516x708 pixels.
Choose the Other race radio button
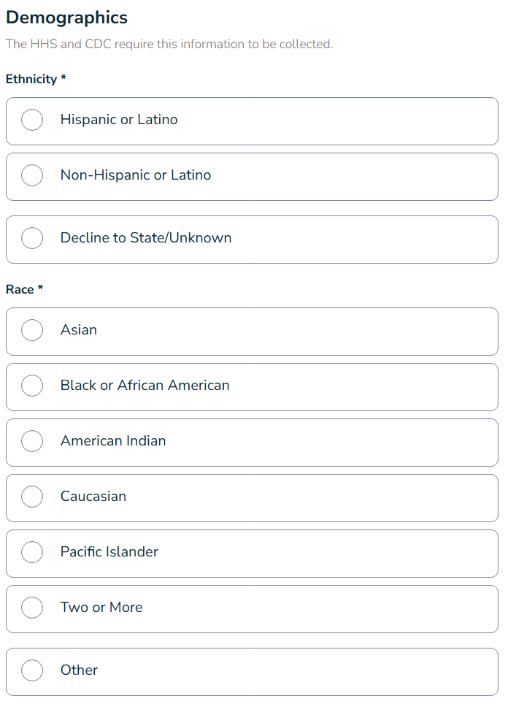32,671
